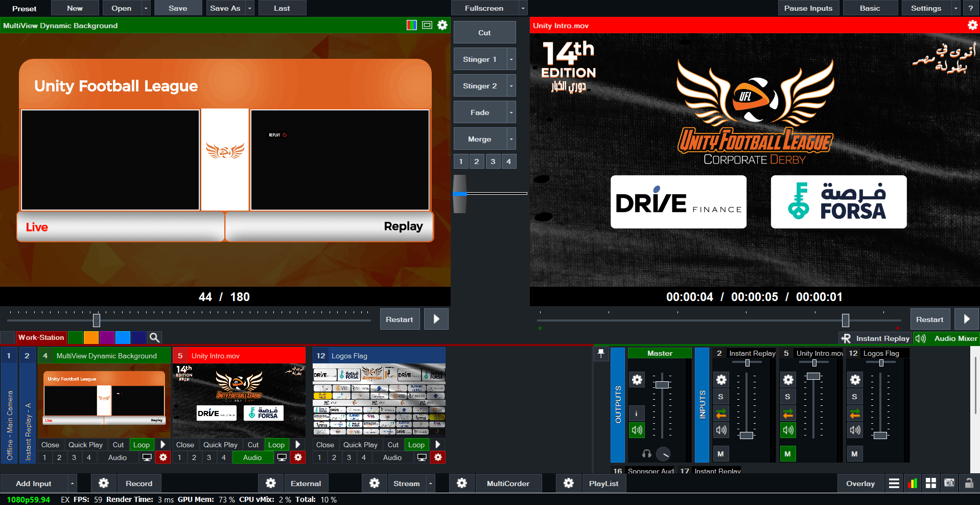Click the preview window layout icon
This screenshot has width=980, height=505.
point(427,25)
